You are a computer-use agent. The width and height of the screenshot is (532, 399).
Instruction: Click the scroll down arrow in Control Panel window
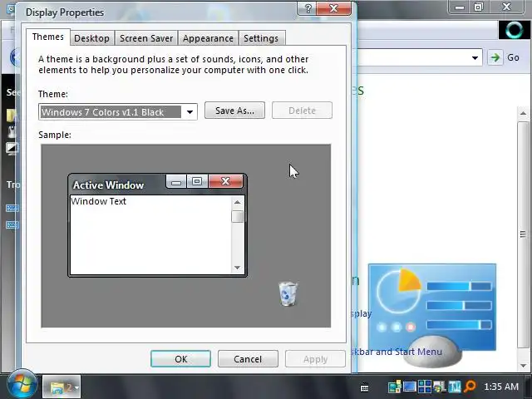pos(523,366)
